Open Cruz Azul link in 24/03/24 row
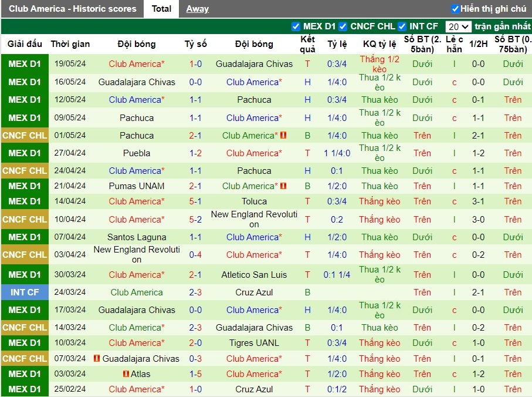This screenshot has width=532, height=397. (254, 292)
